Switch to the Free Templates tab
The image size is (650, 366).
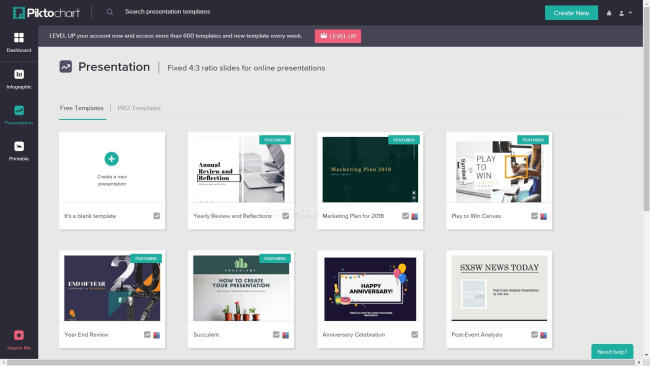[82, 108]
